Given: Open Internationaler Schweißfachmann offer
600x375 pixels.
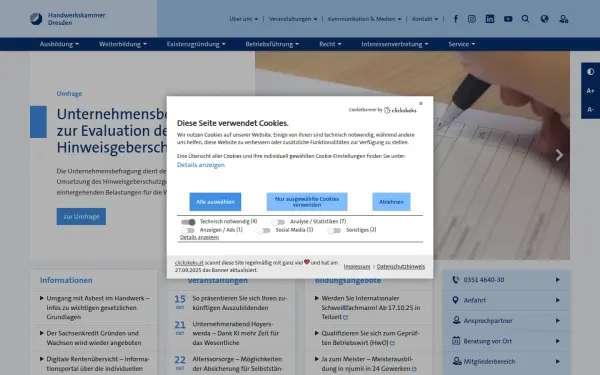Looking at the screenshot, I should [x=370, y=308].
